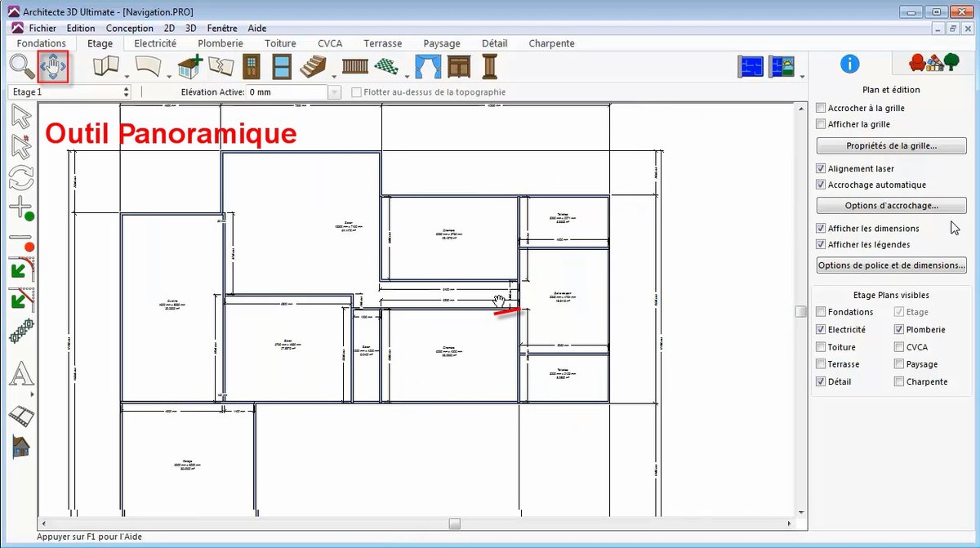The image size is (980, 548).
Task: Select the magnifying glass zoom tool
Action: click(x=22, y=66)
